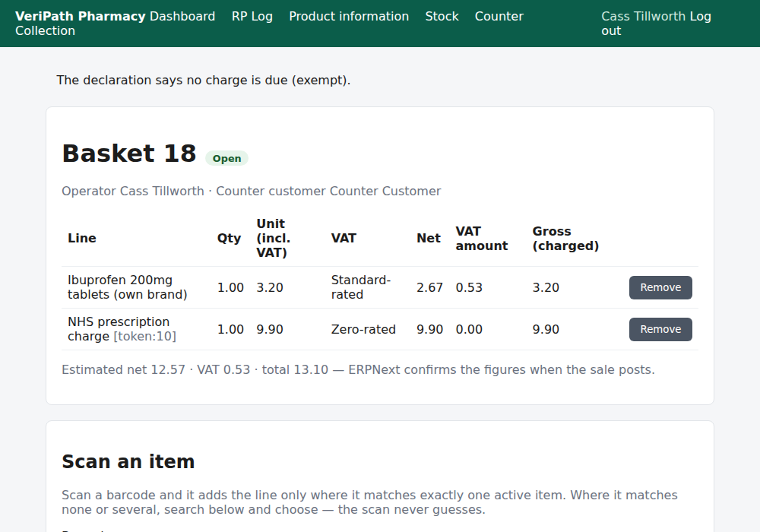The image size is (760, 532).
Task: Click the Estimated net 12.57 summary line
Action: tap(358, 369)
